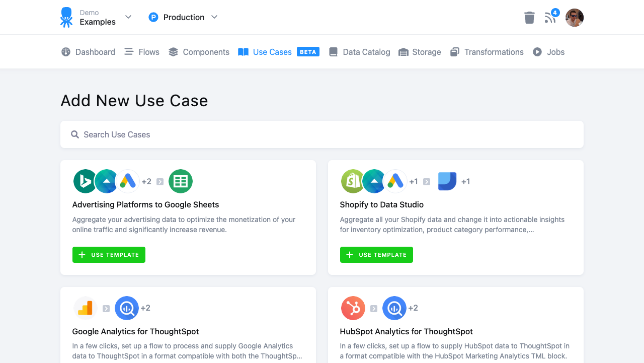Open the Shopify source icon
This screenshot has height=363, width=644.
[x=352, y=181]
